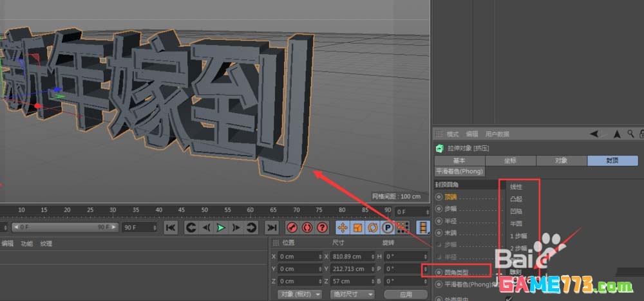Viewport: 644px width, 301px height.
Task: Click attribute manager up arrow
Action: 617,134
